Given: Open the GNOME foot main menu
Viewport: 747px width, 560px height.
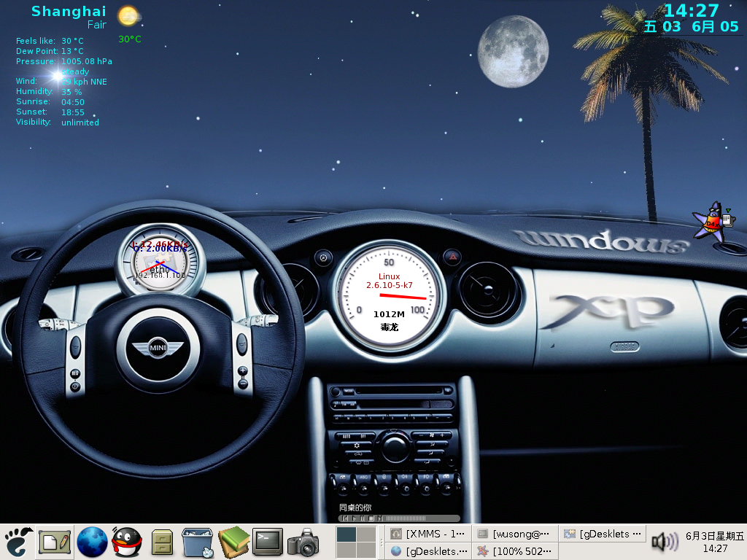Looking at the screenshot, I should tap(18, 542).
